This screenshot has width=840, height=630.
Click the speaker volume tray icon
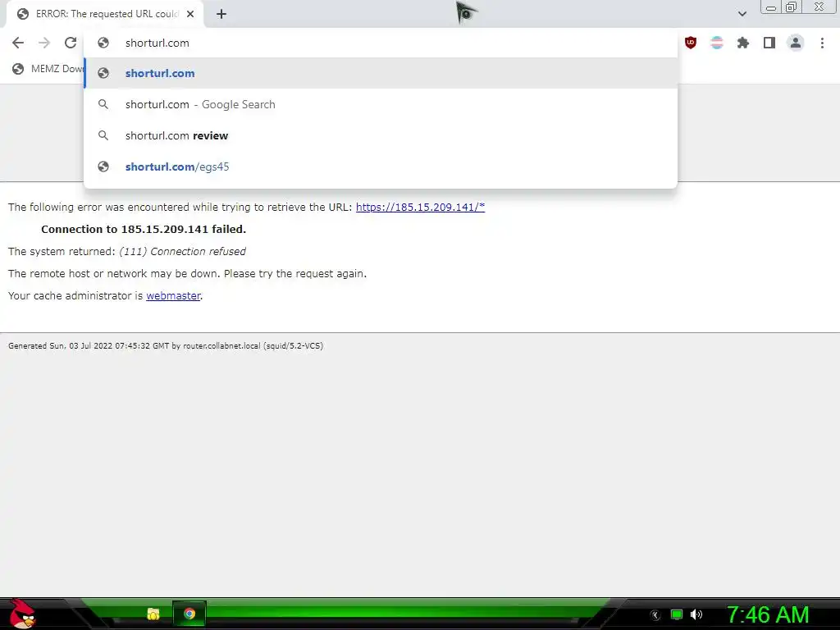696,614
